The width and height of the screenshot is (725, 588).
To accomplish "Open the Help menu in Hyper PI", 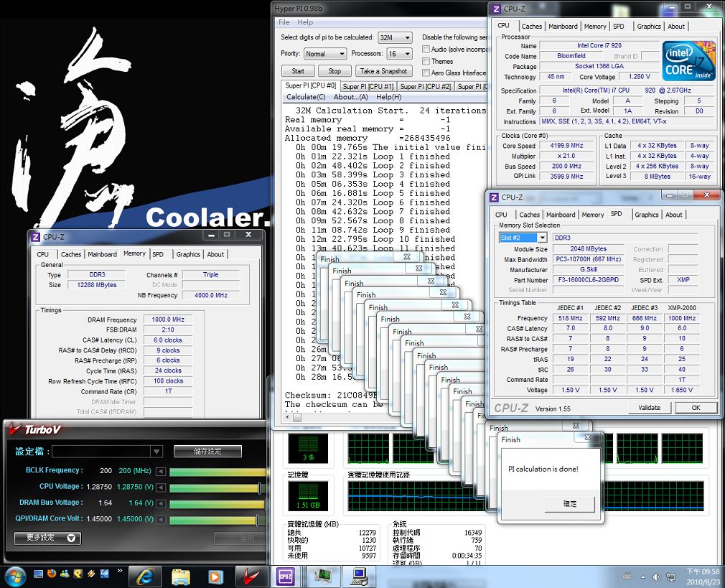I will [305, 22].
